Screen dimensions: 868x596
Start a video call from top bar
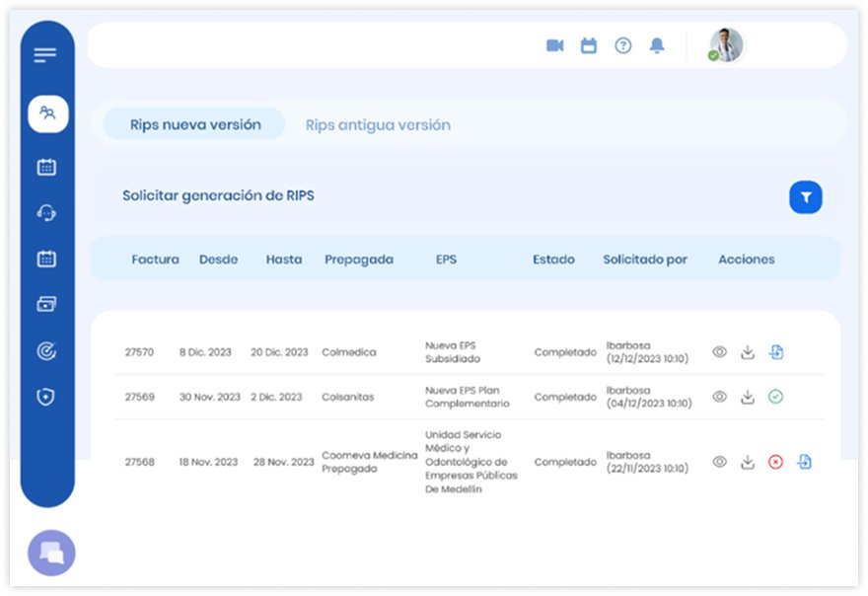555,45
